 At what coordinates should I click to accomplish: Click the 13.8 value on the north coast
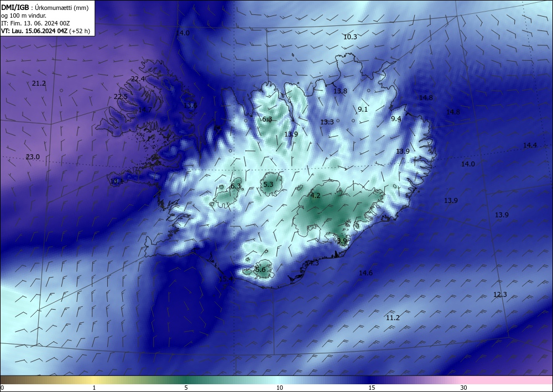point(340,91)
